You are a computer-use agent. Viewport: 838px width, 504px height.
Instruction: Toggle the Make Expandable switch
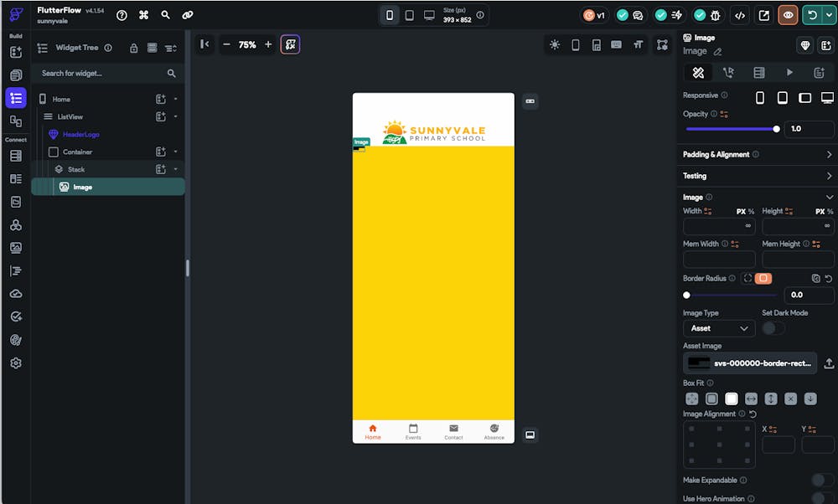pos(822,480)
